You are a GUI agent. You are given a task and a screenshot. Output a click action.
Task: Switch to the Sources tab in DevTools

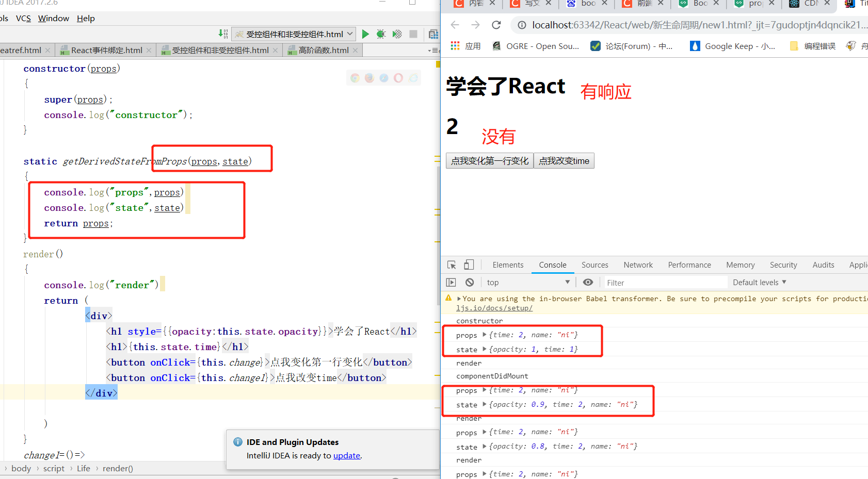(595, 265)
